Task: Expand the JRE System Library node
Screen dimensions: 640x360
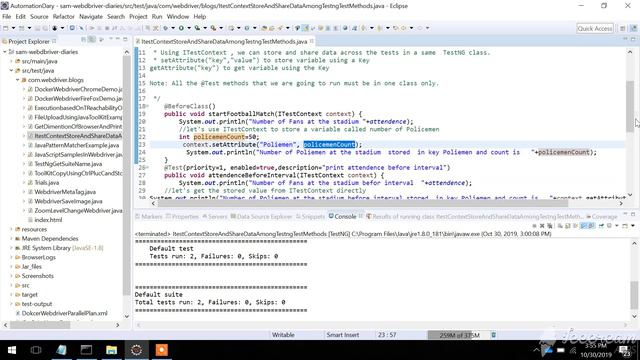Action: tap(11, 248)
